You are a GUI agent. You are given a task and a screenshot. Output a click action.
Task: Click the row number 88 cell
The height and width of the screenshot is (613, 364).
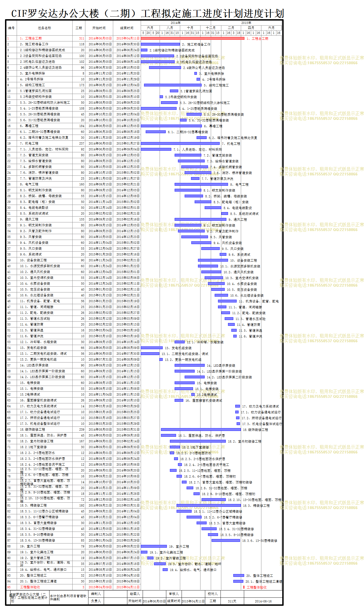click(x=11, y=546)
